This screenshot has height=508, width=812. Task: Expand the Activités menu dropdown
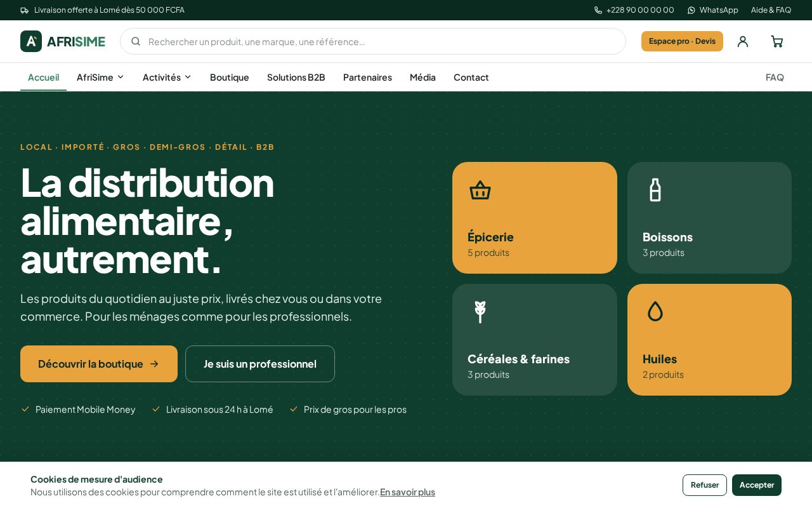[x=167, y=77]
